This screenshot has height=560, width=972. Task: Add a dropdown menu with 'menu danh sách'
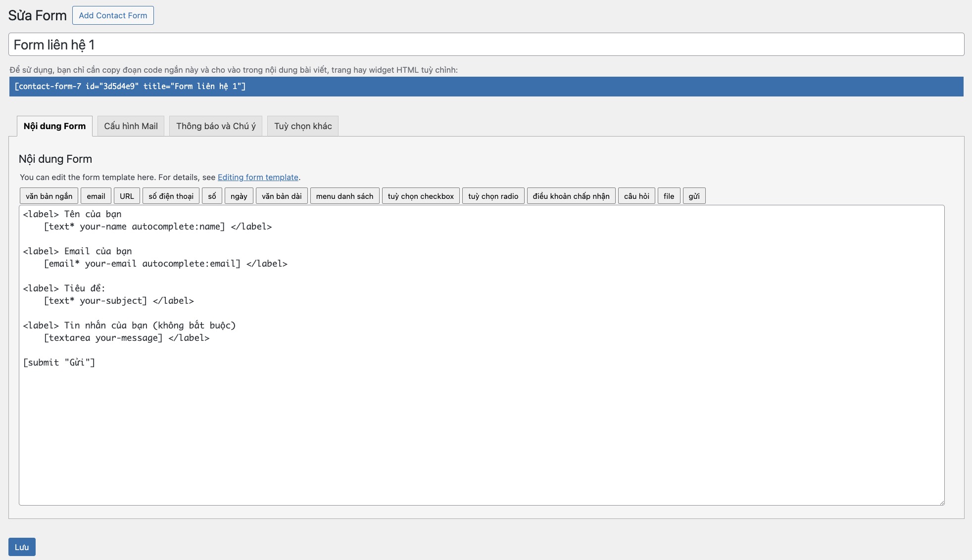tap(344, 195)
